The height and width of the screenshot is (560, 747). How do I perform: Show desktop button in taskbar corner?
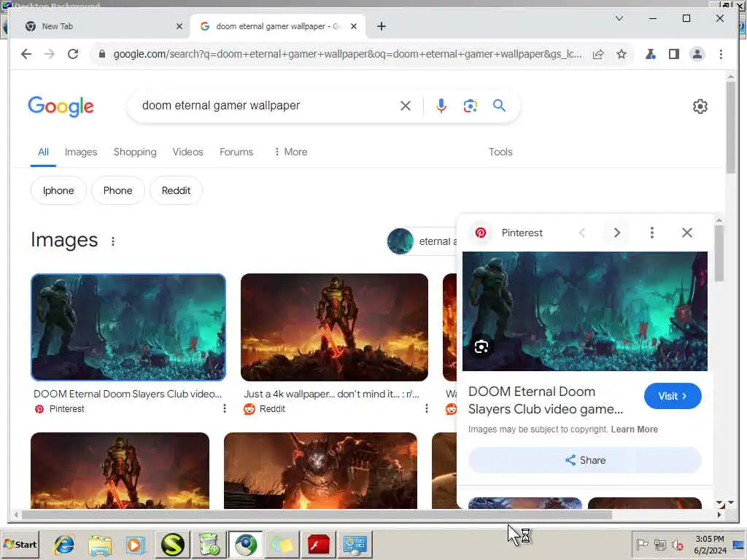coord(740,544)
